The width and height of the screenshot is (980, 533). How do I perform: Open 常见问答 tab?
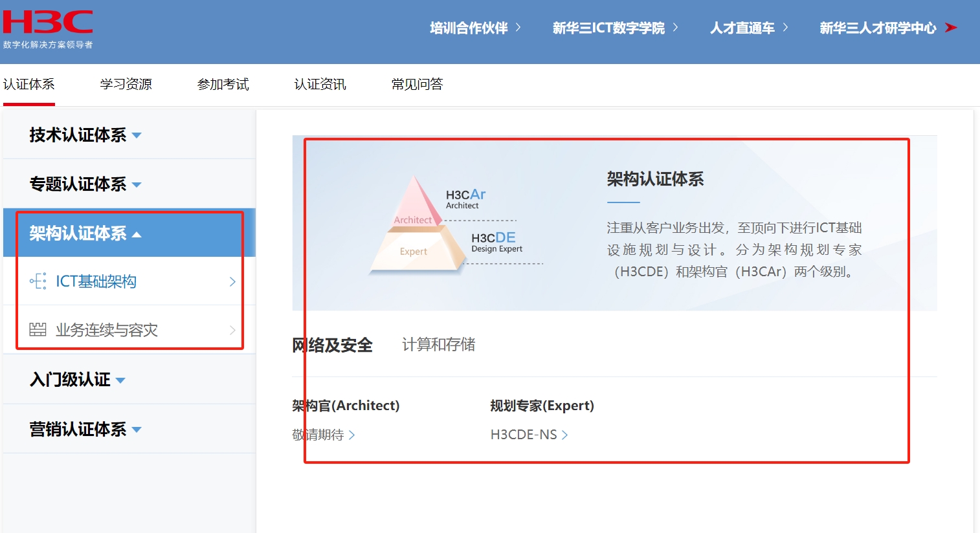point(417,84)
